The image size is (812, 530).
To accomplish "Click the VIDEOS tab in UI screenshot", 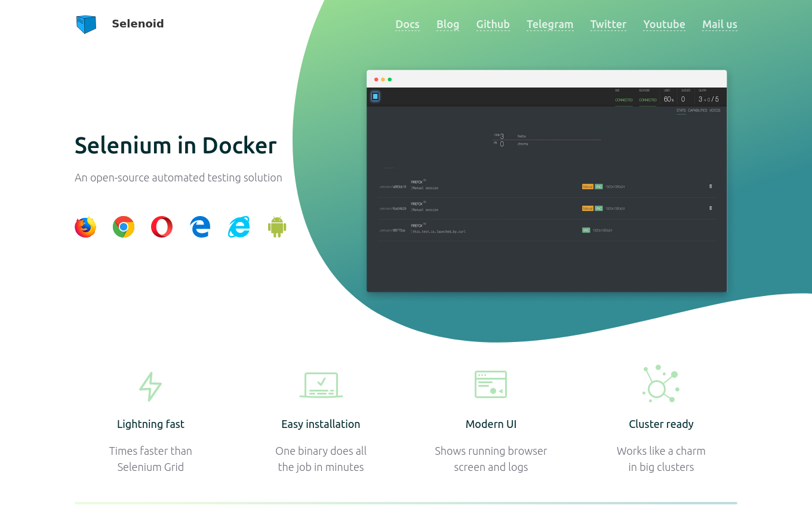I will pyautogui.click(x=715, y=110).
